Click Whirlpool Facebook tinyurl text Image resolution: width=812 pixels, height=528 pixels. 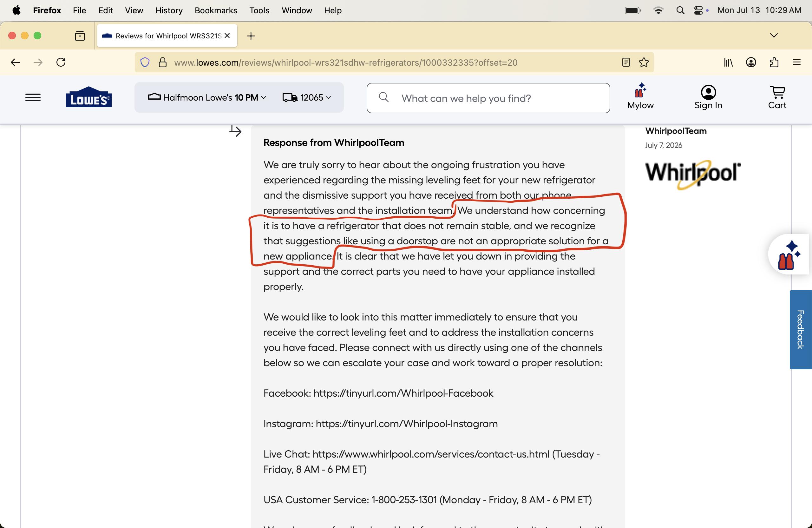[x=403, y=393]
